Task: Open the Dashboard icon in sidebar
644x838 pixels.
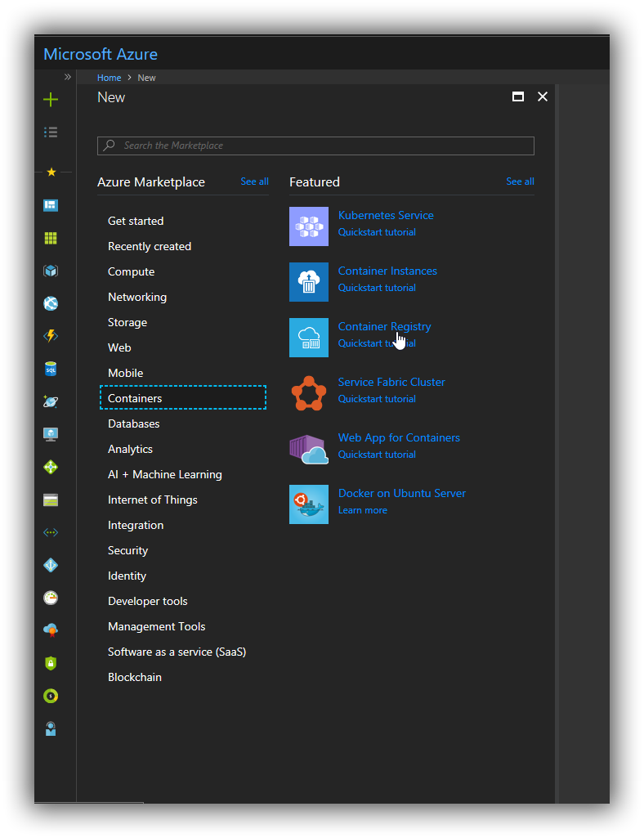Action: (x=51, y=205)
